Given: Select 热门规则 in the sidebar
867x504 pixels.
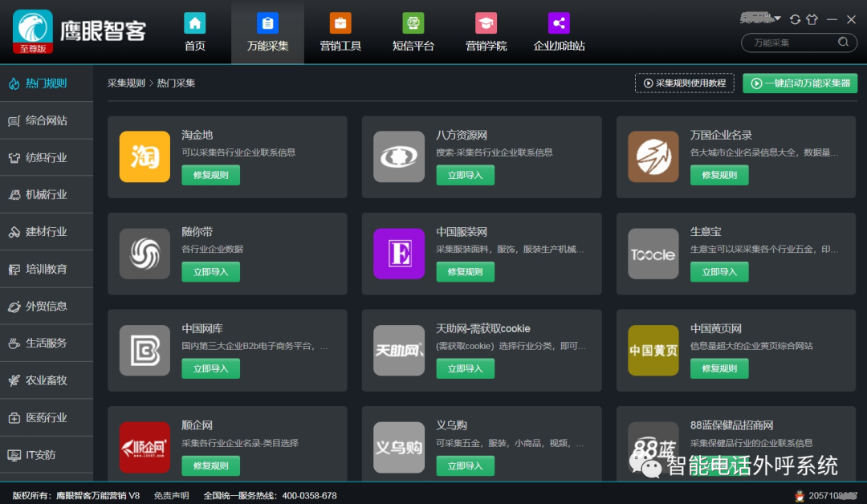Looking at the screenshot, I should tap(47, 83).
